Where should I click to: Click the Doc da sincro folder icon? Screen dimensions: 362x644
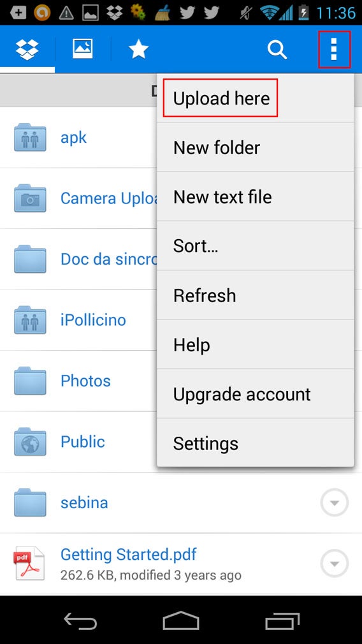(30, 259)
